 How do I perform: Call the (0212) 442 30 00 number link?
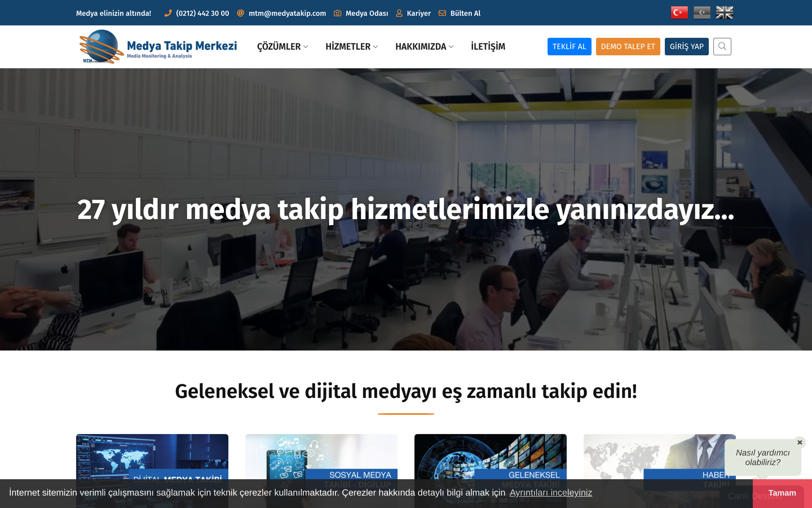pyautogui.click(x=202, y=13)
